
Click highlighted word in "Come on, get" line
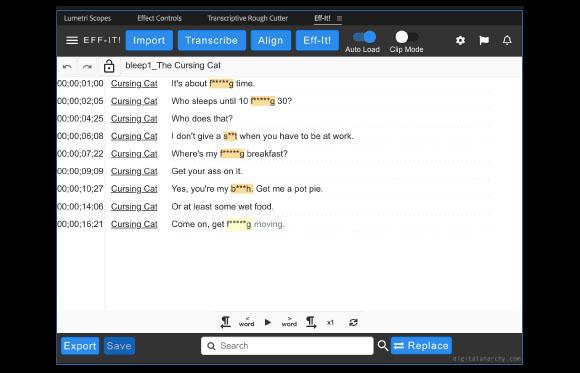(x=239, y=224)
